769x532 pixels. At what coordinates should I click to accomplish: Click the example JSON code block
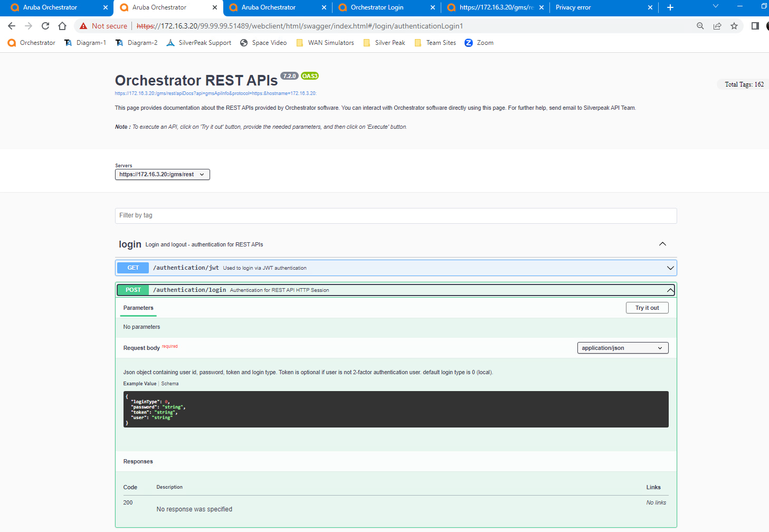click(396, 409)
